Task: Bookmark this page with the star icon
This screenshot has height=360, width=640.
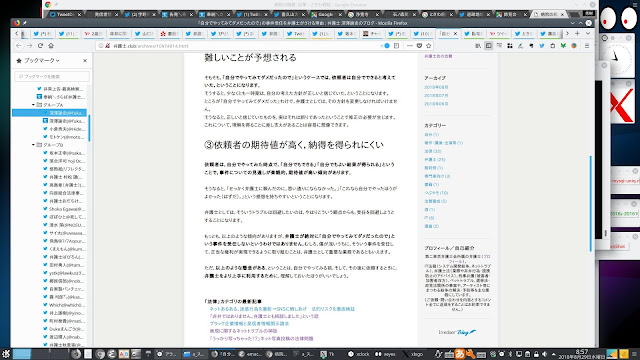Action: click(x=429, y=46)
